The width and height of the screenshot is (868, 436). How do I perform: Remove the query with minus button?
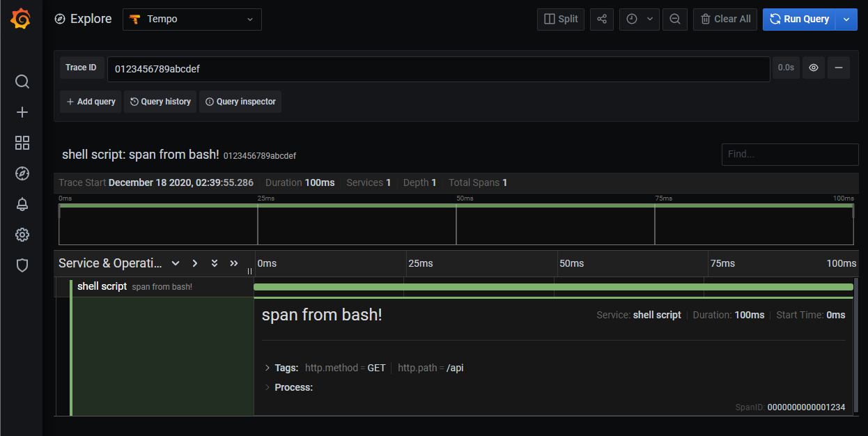click(x=839, y=68)
